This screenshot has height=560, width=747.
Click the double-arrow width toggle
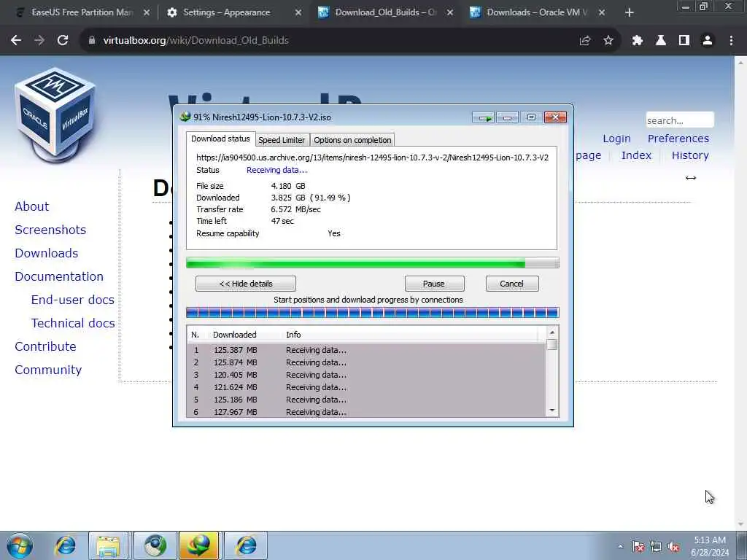691,178
